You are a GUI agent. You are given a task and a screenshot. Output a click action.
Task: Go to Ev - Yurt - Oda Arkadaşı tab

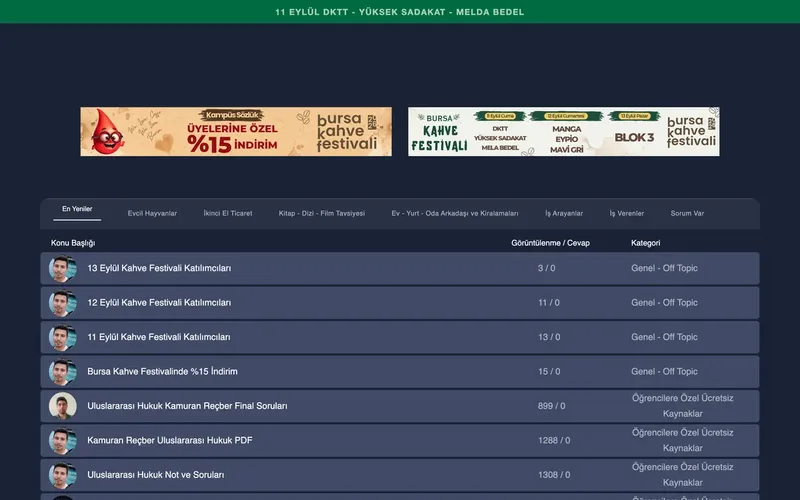(455, 213)
